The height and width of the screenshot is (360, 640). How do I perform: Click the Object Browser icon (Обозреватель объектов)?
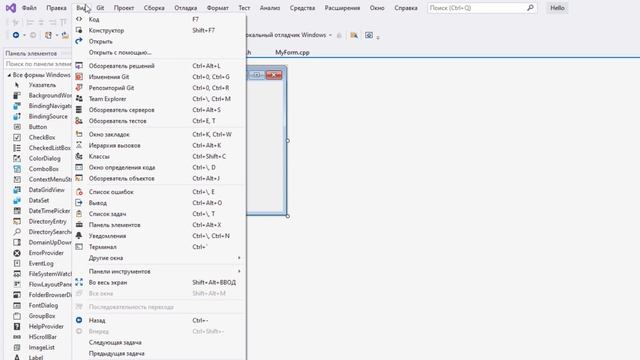click(79, 178)
